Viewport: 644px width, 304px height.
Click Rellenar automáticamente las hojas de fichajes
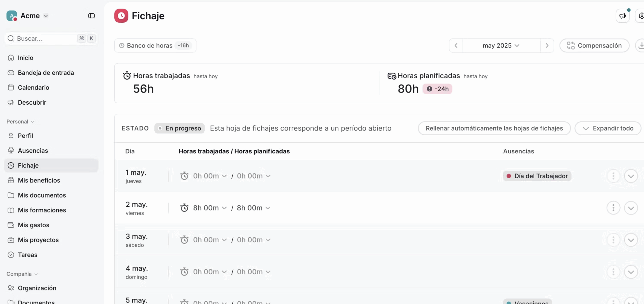[x=494, y=128]
